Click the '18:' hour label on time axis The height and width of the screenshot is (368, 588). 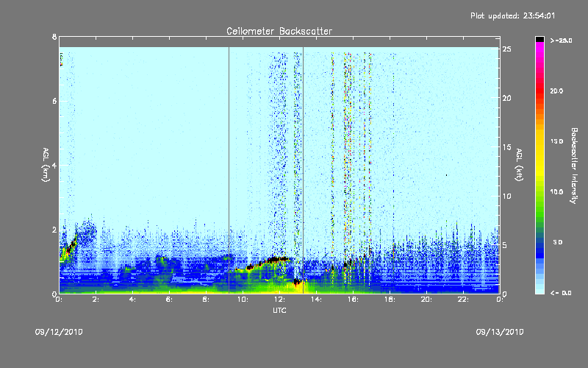(x=390, y=300)
